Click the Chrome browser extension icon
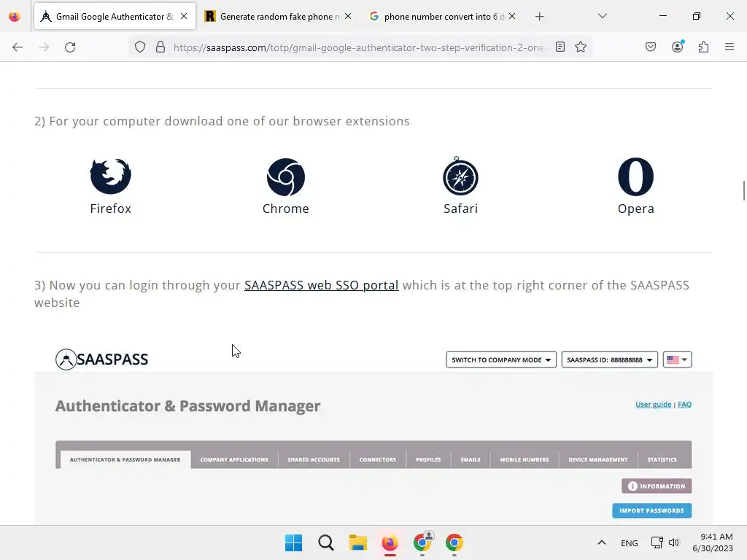This screenshot has width=747, height=560. point(286,176)
